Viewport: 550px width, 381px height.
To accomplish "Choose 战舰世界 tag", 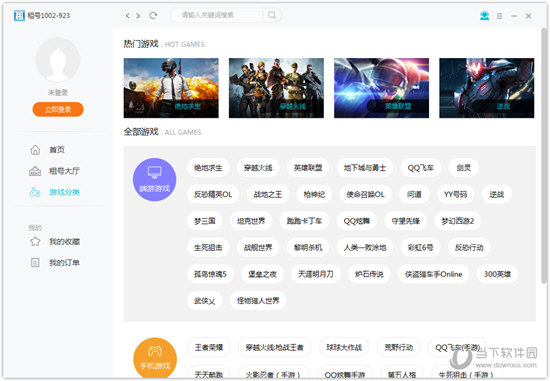I will point(258,248).
